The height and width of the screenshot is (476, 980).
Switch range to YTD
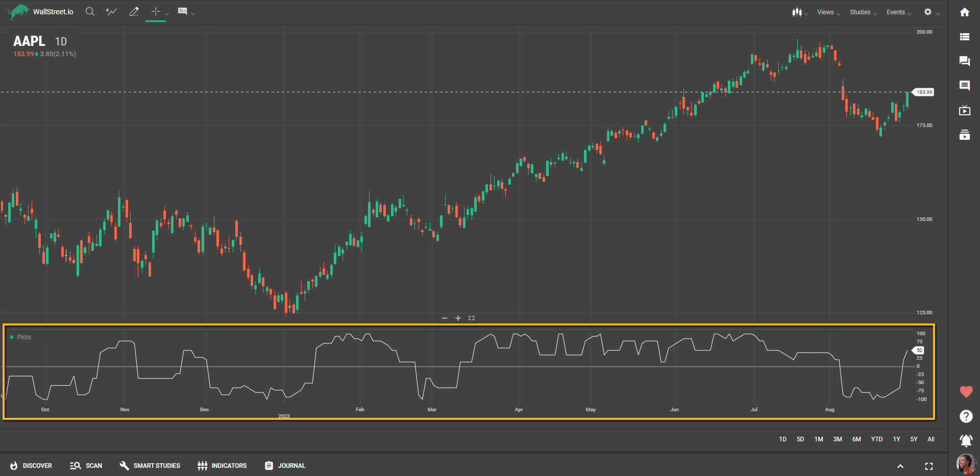876,439
